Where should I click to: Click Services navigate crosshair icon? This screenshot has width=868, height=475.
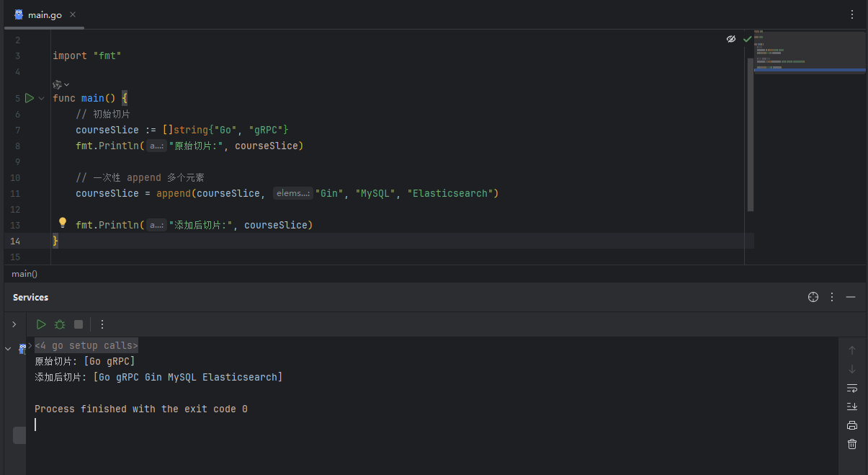(813, 297)
